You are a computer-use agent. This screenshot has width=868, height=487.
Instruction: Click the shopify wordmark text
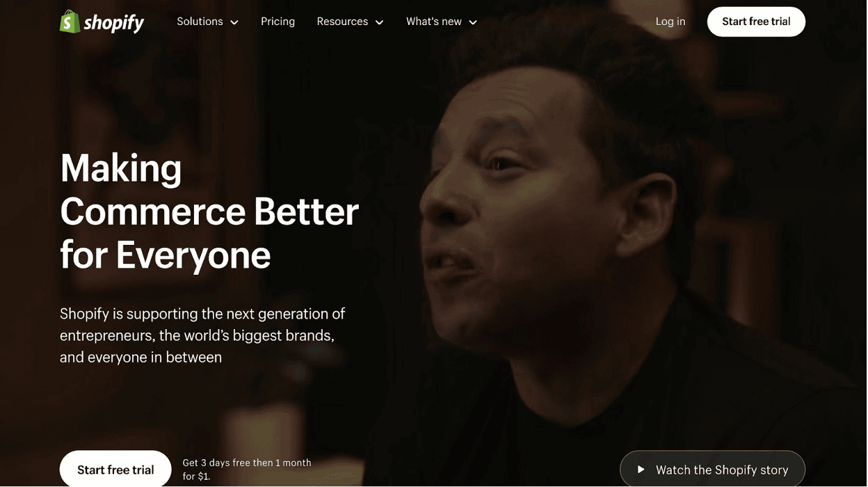[114, 23]
